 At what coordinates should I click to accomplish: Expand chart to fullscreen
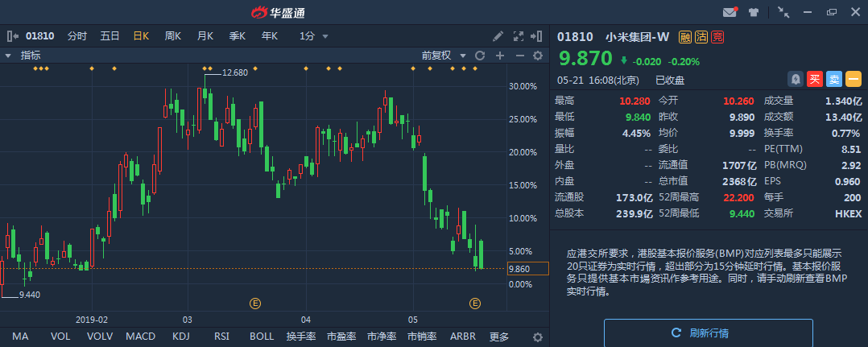519,36
